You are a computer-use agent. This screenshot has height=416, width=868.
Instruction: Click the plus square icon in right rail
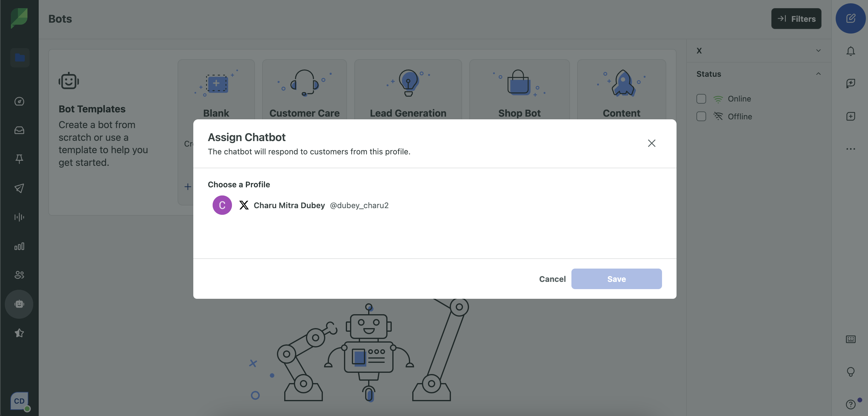pos(850,116)
